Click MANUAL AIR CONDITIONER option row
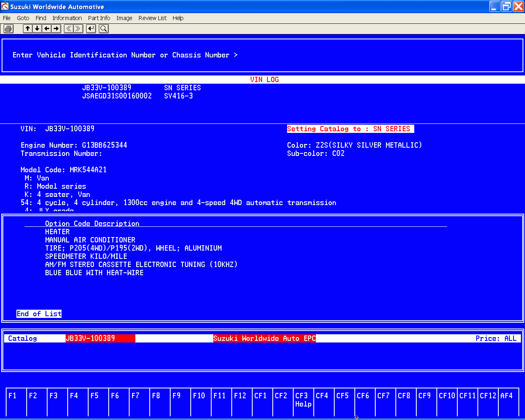 (x=90, y=240)
